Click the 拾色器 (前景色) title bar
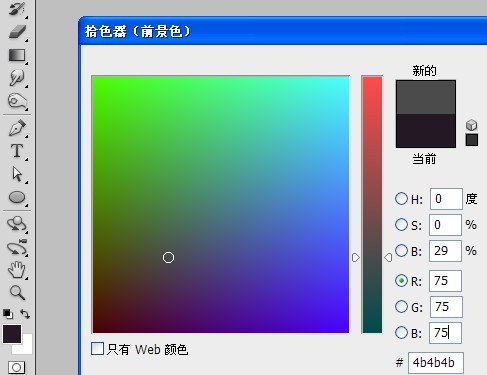 pos(283,31)
